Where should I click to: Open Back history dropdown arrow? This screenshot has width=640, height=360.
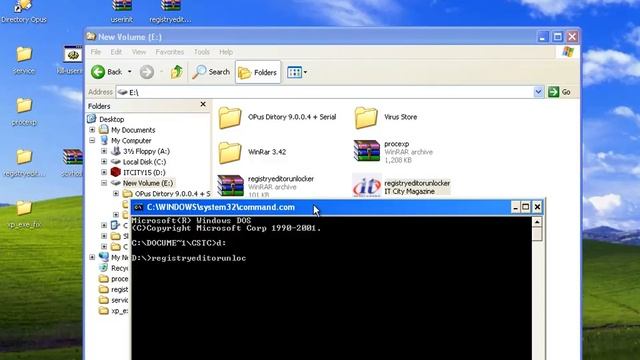tap(129, 72)
